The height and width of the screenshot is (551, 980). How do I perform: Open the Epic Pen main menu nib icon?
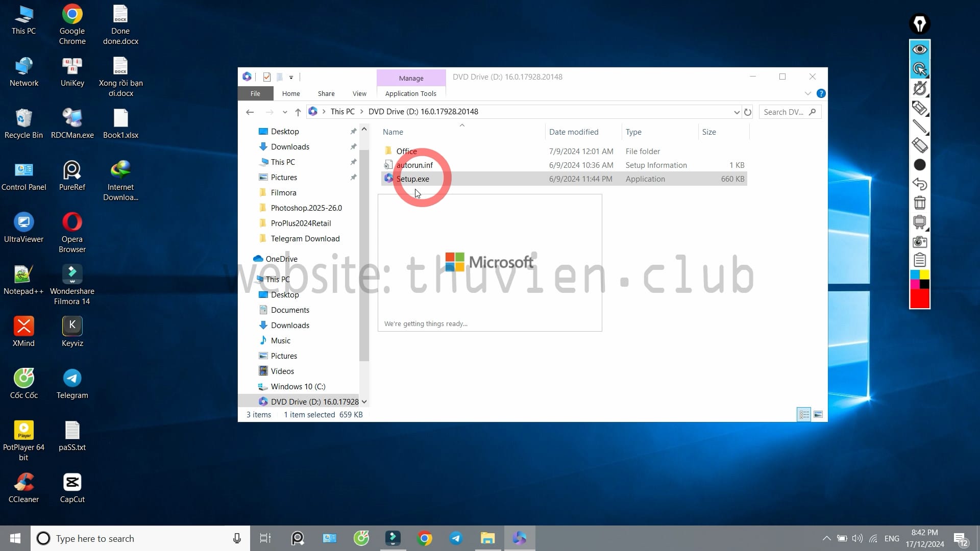coord(920,23)
